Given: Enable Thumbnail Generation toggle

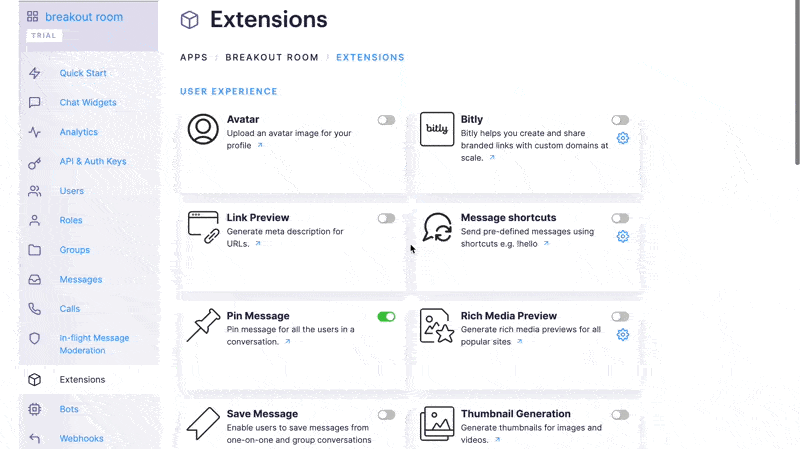Looking at the screenshot, I should click(x=620, y=415).
